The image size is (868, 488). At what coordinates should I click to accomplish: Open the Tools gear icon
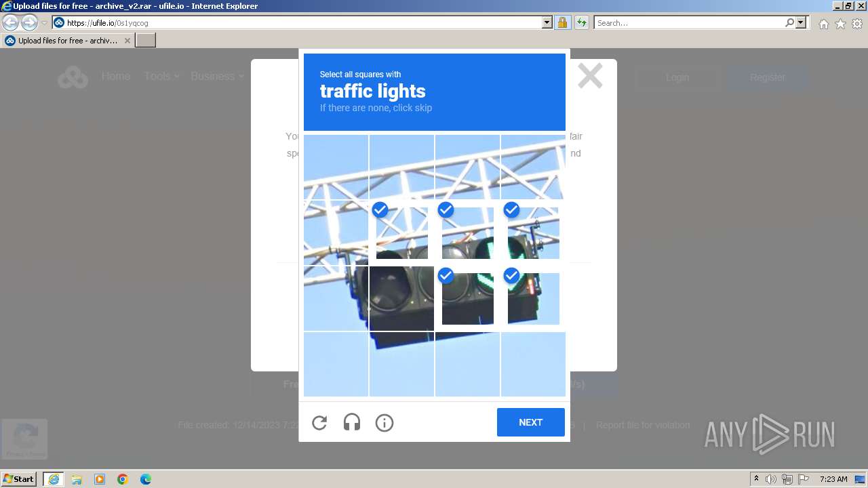[x=857, y=24]
